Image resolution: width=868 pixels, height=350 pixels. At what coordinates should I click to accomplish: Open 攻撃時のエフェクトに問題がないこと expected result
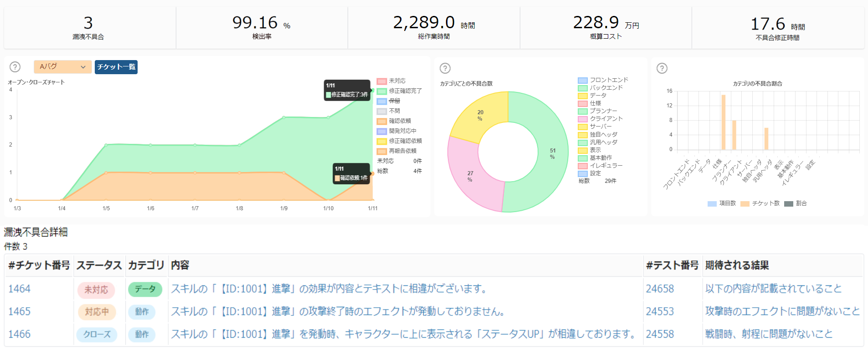782,311
